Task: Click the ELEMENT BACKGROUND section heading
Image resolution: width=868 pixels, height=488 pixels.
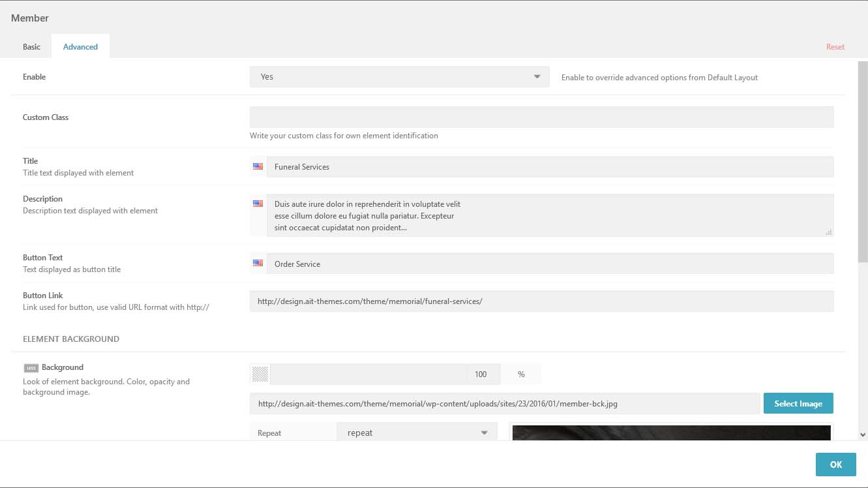Action: tap(71, 339)
